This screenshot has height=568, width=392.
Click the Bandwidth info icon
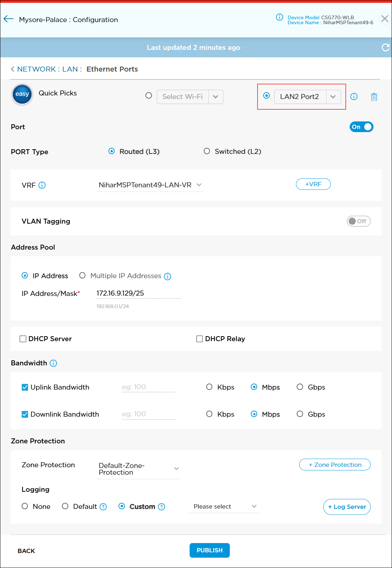(53, 363)
